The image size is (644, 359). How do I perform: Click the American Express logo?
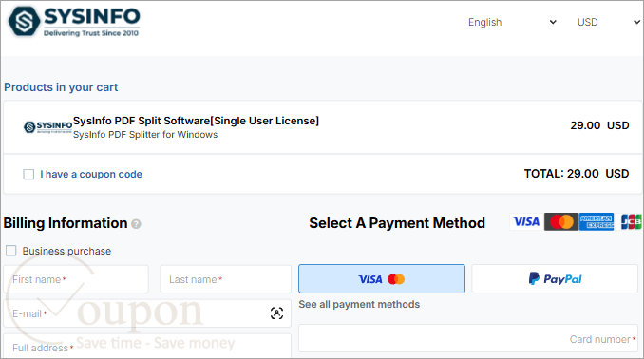tap(597, 222)
